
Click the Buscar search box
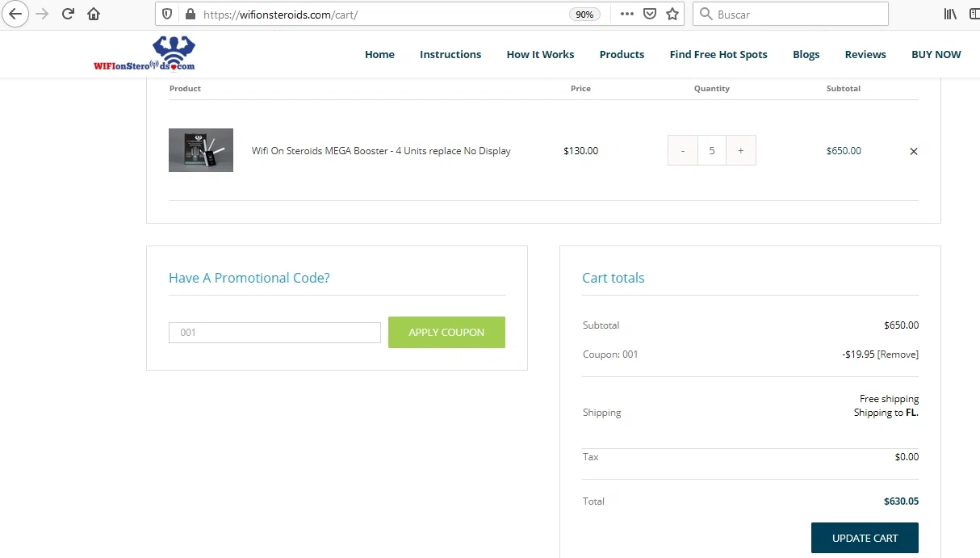(790, 14)
